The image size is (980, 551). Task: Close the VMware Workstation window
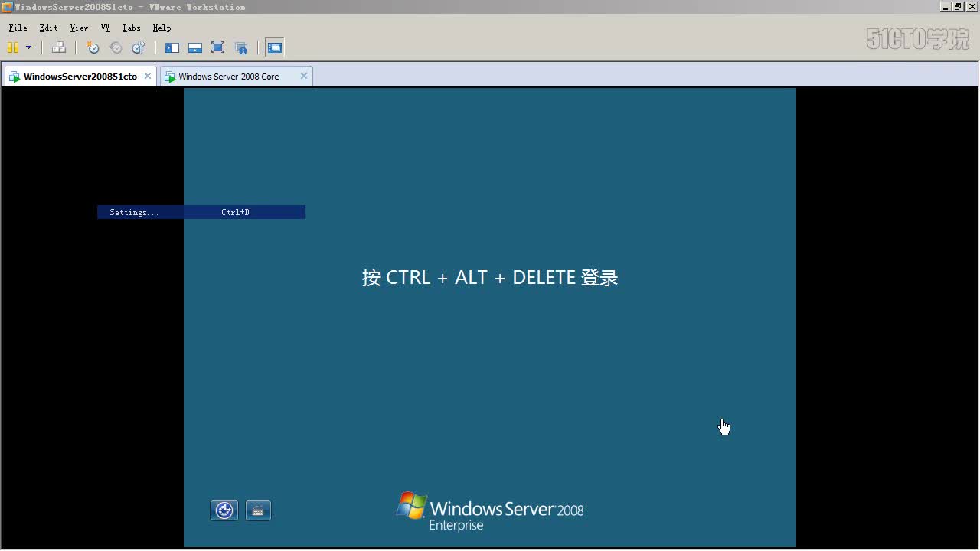(971, 7)
